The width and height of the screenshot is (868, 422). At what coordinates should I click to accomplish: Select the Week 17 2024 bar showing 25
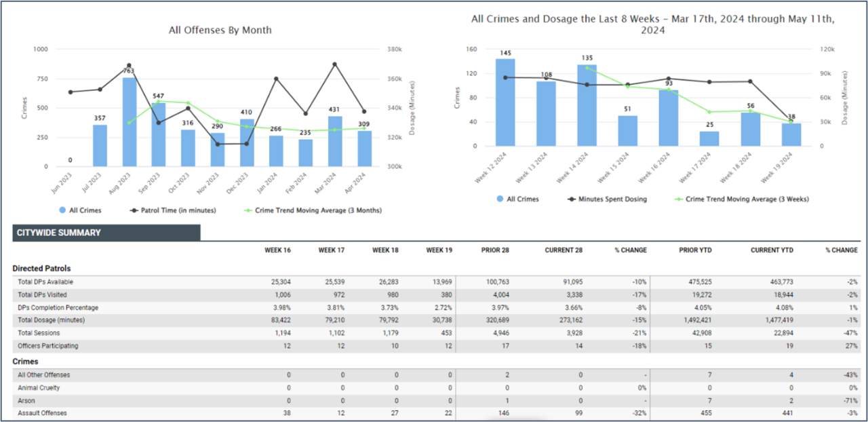click(x=709, y=138)
